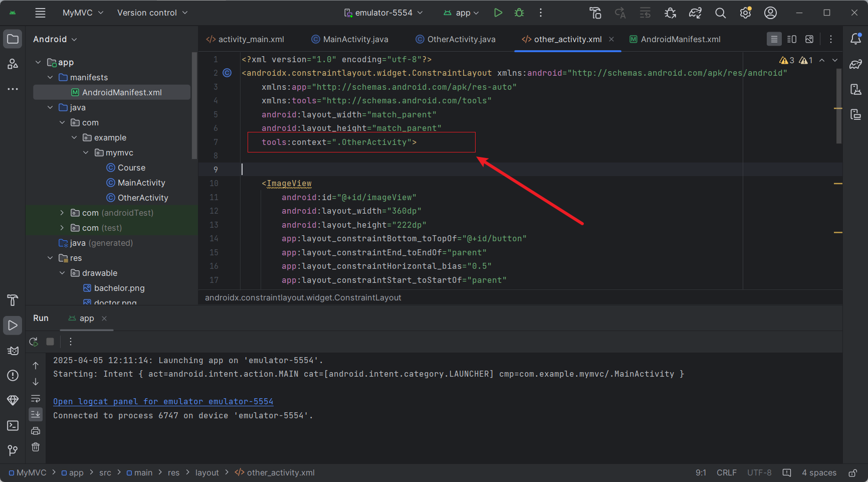Switch to OtherActivity.java tab
868x482 pixels.
point(456,39)
